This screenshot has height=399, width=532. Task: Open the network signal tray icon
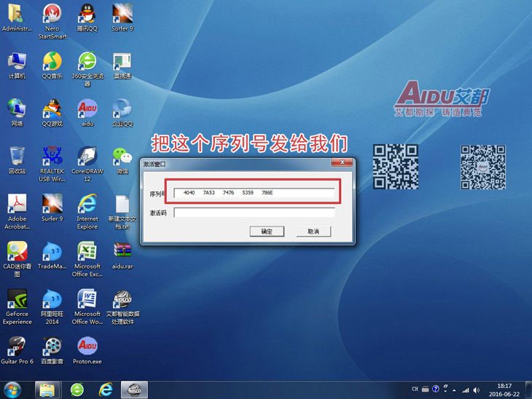(x=466, y=390)
